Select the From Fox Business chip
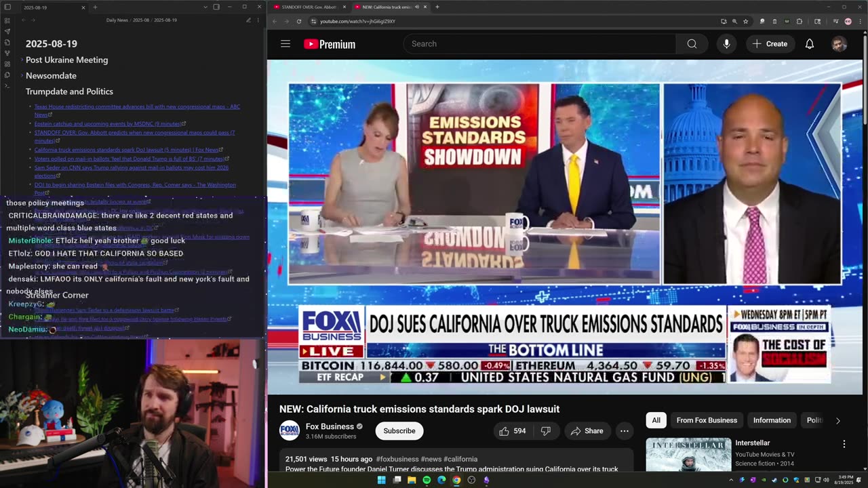 (x=707, y=420)
